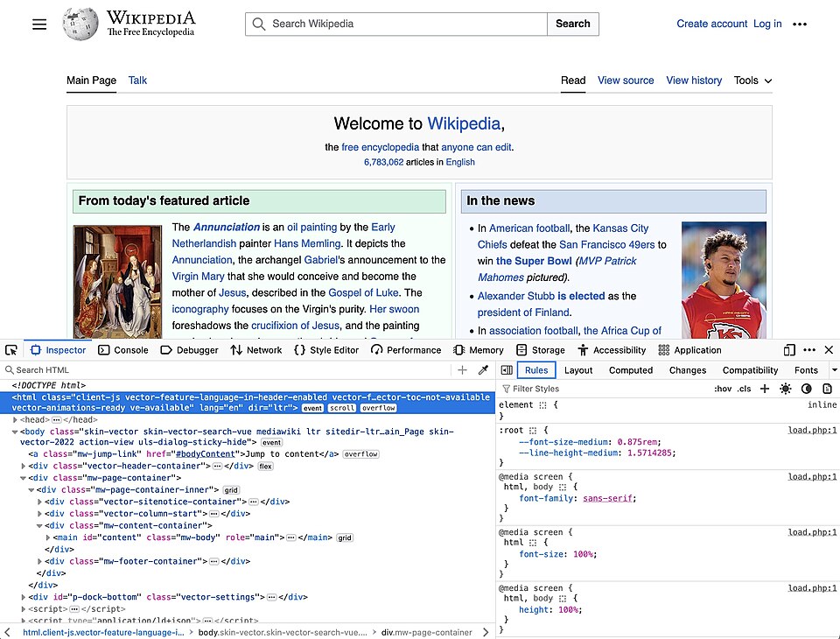Screen dimensions: 840x639
Task: Expand the p-dock-bottom div
Action: tap(23, 597)
